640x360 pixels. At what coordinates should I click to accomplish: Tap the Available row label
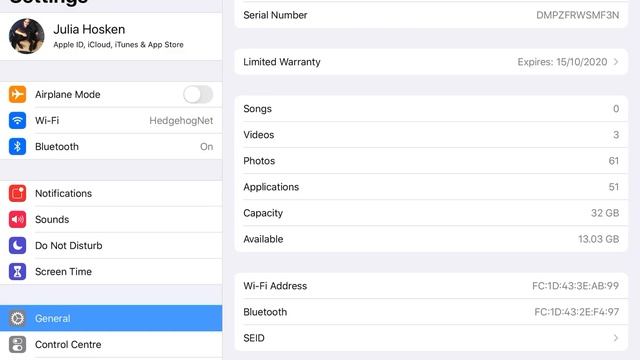tap(263, 239)
